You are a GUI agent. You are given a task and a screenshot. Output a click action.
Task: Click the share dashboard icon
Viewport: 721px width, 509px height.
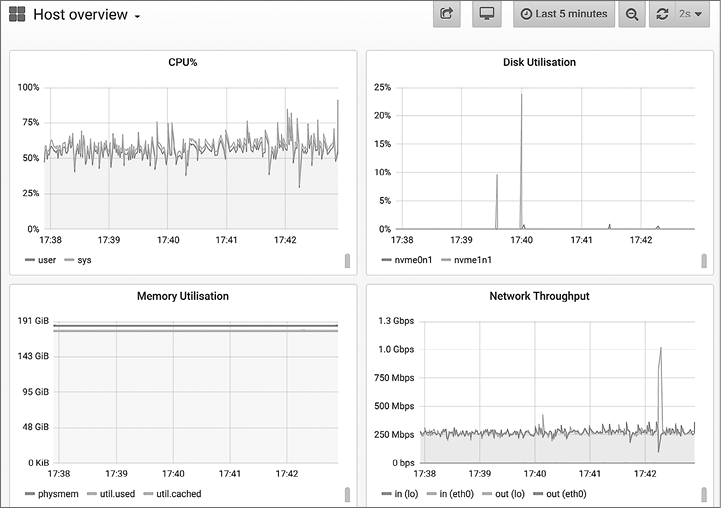446,14
